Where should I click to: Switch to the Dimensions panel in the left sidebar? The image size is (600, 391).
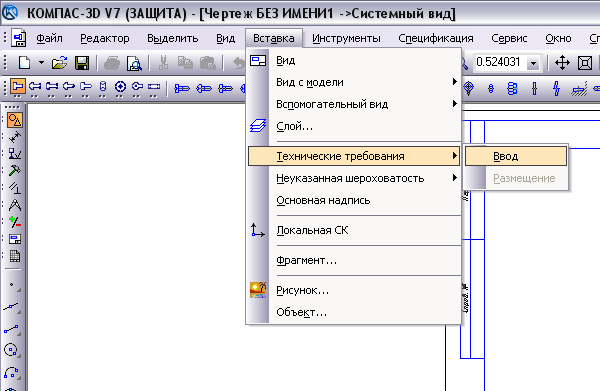click(x=15, y=137)
